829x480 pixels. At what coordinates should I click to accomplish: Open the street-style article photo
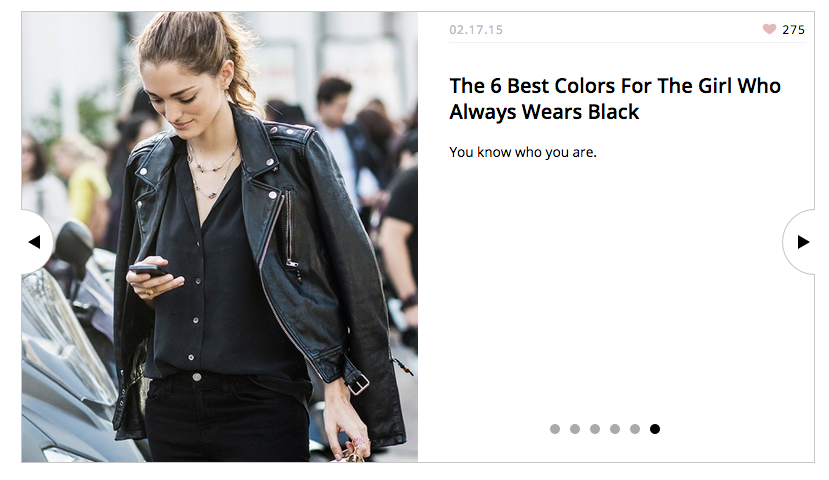220,237
